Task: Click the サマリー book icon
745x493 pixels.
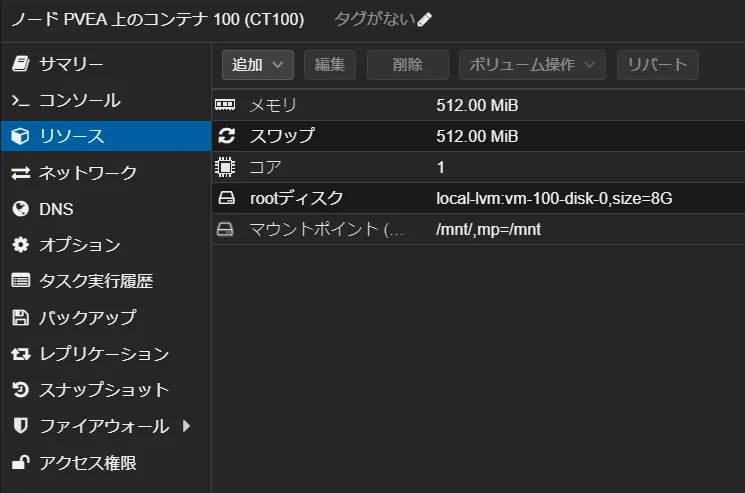Action: click(x=20, y=63)
